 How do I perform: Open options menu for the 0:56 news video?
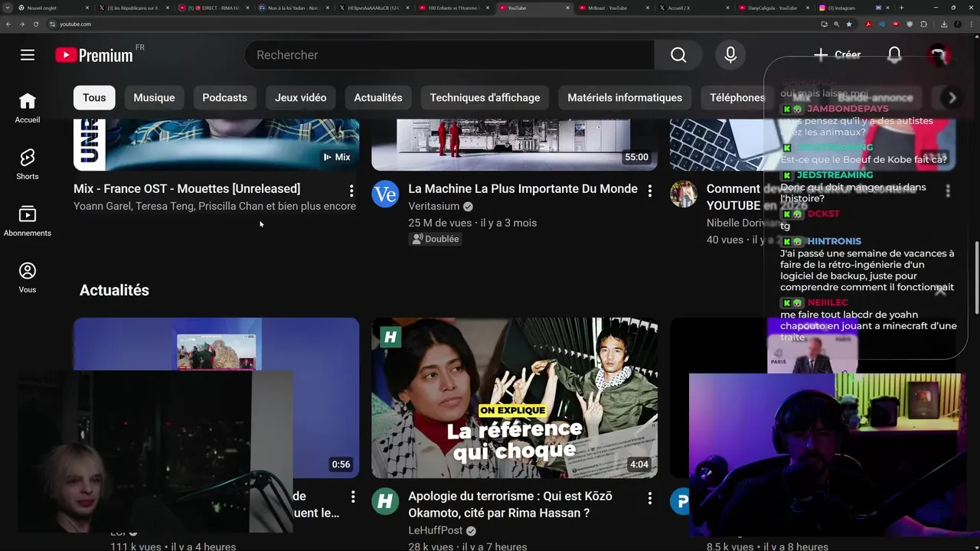tap(353, 497)
